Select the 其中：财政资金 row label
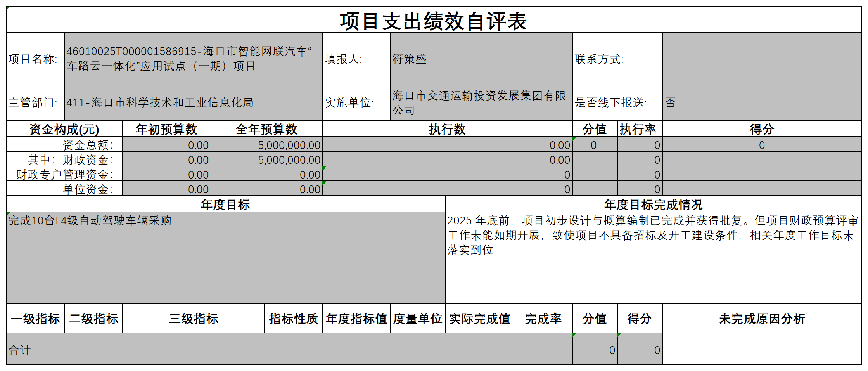 (x=64, y=159)
